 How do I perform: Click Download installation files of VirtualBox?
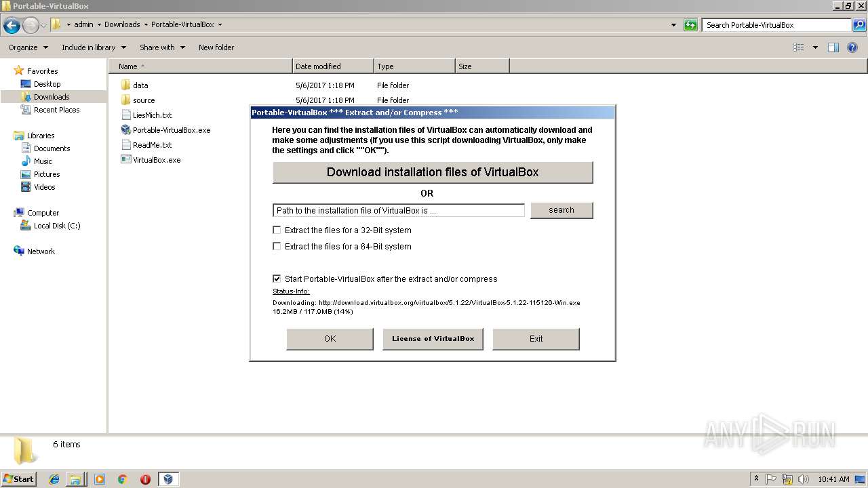[x=433, y=172]
